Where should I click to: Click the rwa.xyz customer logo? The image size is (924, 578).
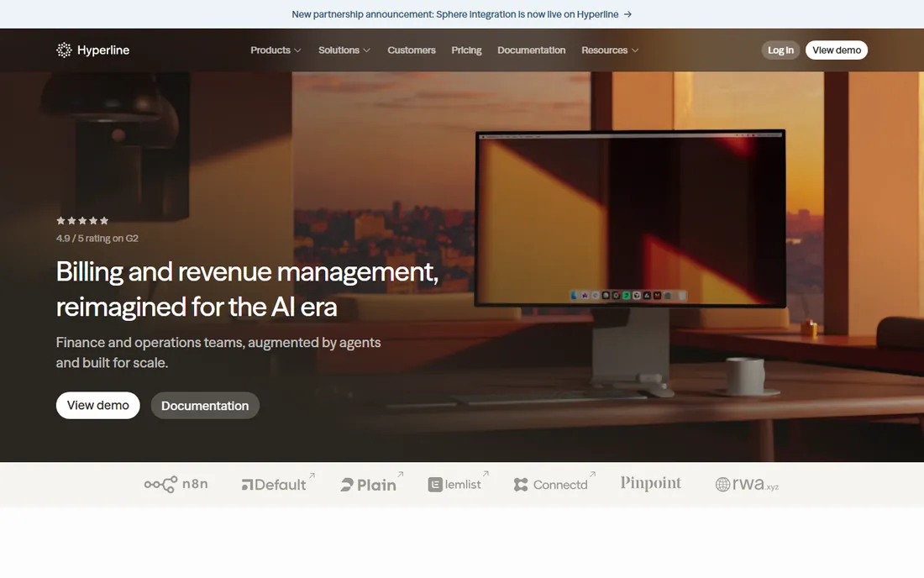748,484
